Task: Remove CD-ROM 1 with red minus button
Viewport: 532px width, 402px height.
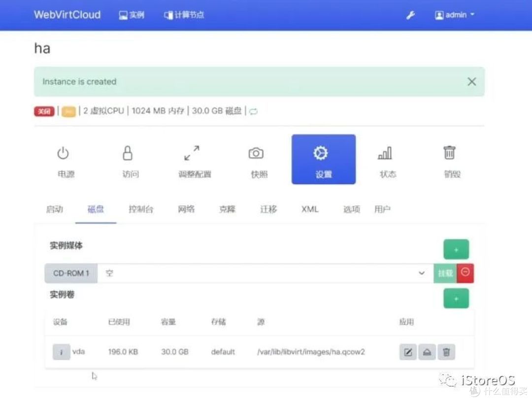Action: click(x=465, y=273)
